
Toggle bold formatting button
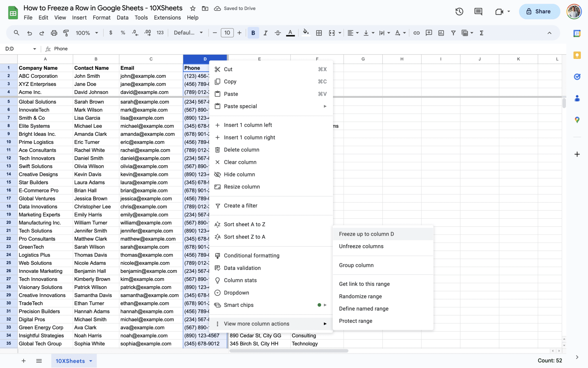[x=253, y=33]
